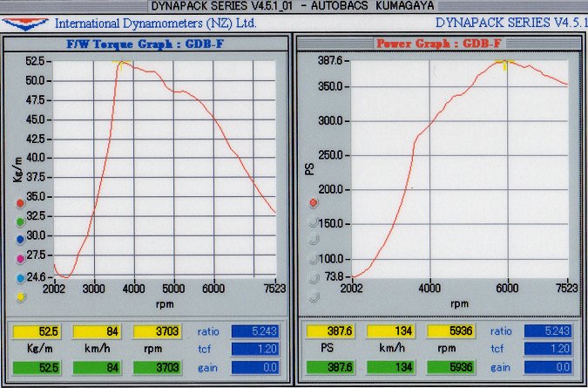This screenshot has width=588, height=388.
Task: Click the 'rpm' axis caption under the torque graph
Action: (x=165, y=304)
